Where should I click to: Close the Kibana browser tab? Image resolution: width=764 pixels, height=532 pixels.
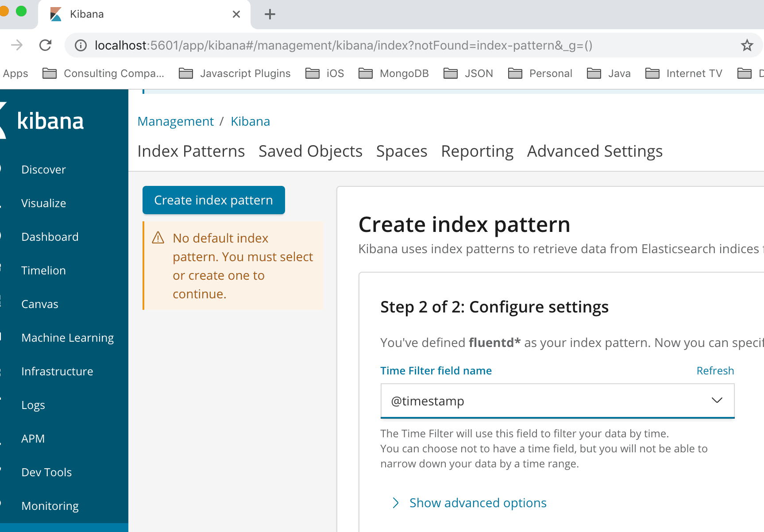(x=236, y=14)
